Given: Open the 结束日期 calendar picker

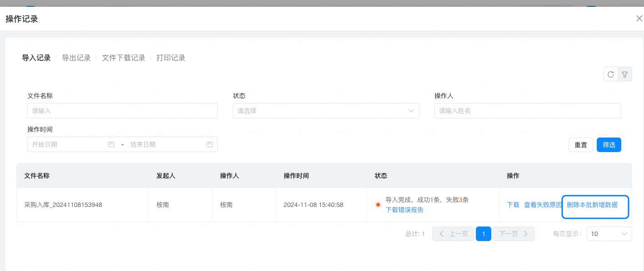Looking at the screenshot, I should click(x=210, y=144).
